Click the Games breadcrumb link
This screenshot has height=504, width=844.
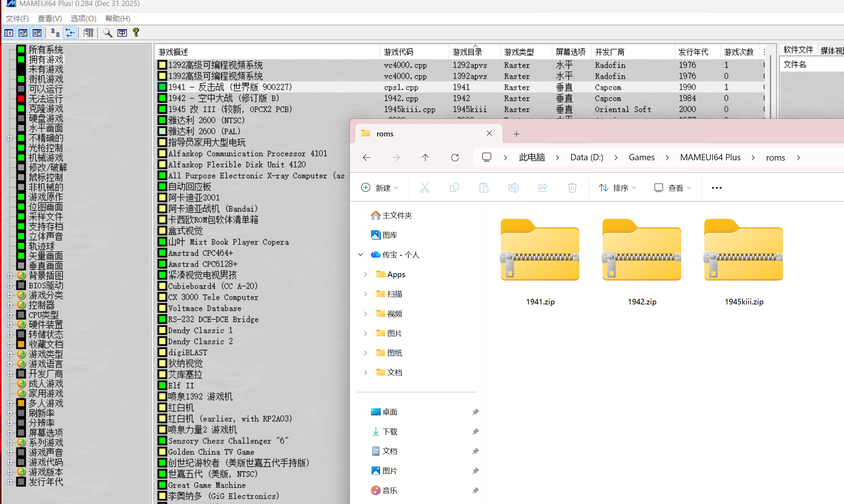[x=642, y=157]
